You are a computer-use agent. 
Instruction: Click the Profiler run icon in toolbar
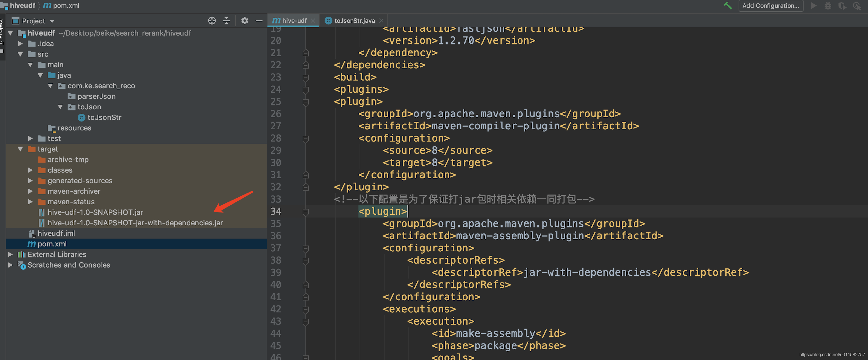pos(857,6)
